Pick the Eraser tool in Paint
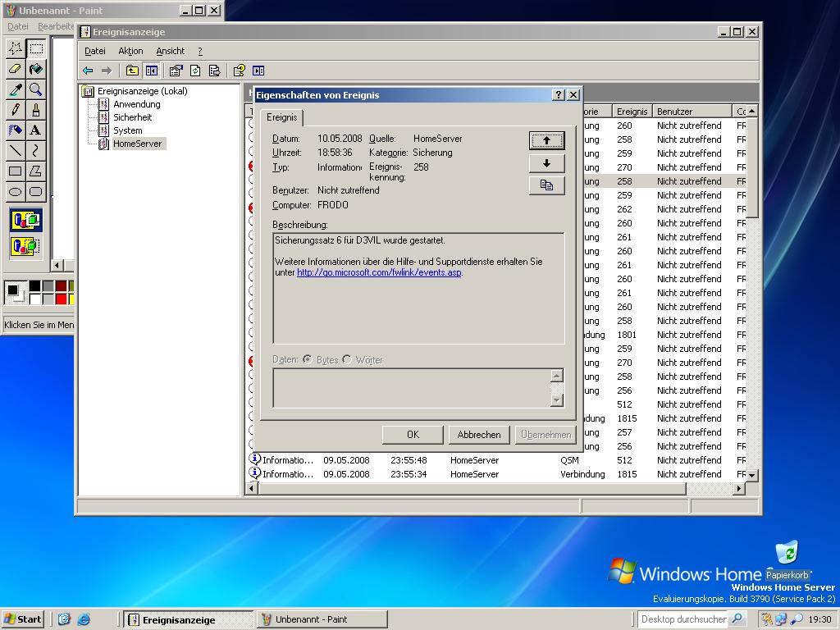Screen dimensions: 840x630 coord(16,69)
